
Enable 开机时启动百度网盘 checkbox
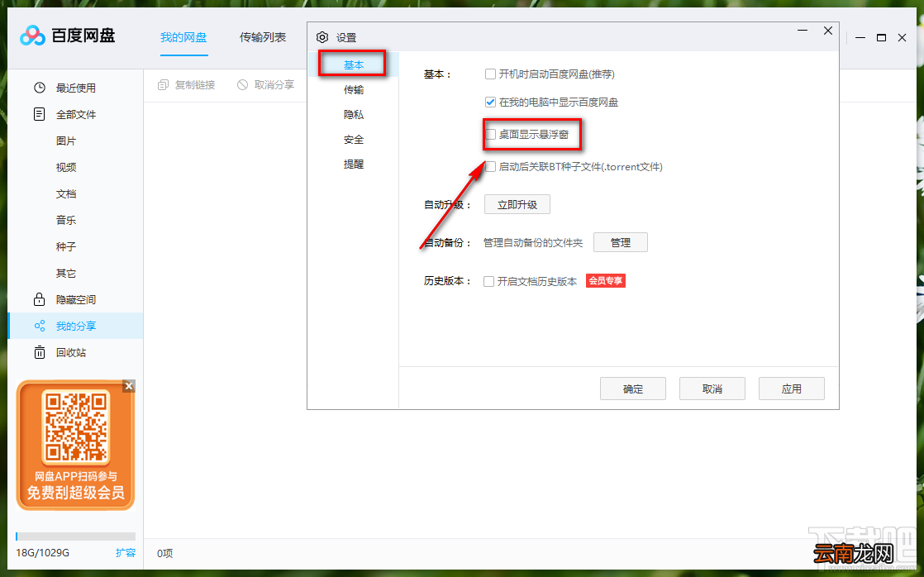click(490, 74)
